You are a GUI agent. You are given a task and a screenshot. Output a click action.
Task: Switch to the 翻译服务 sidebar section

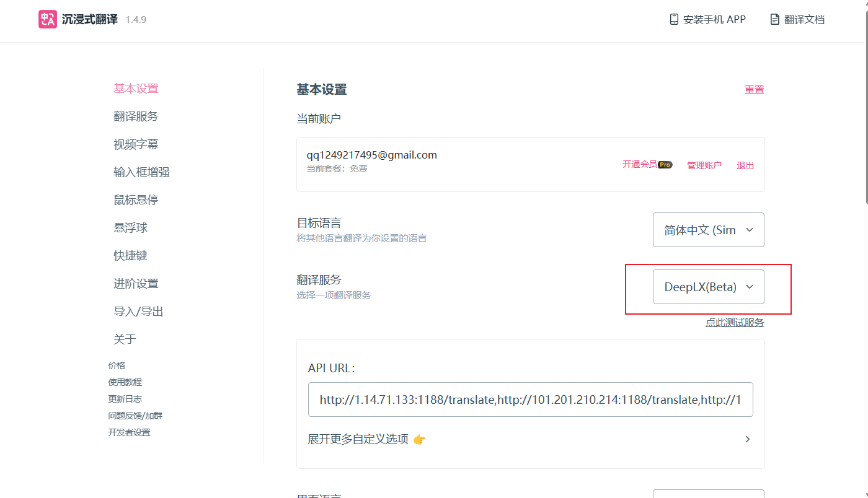point(136,116)
